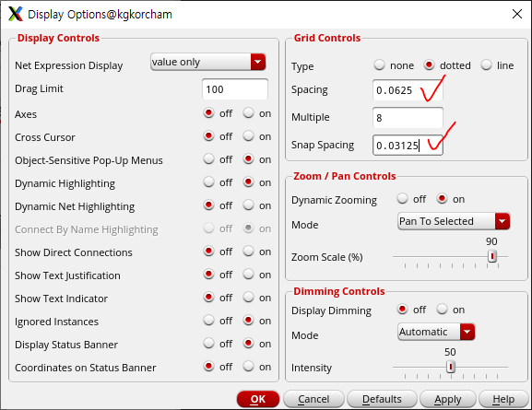Open the Net Expression Display dropdown
This screenshot has height=410, width=532.
coord(208,62)
